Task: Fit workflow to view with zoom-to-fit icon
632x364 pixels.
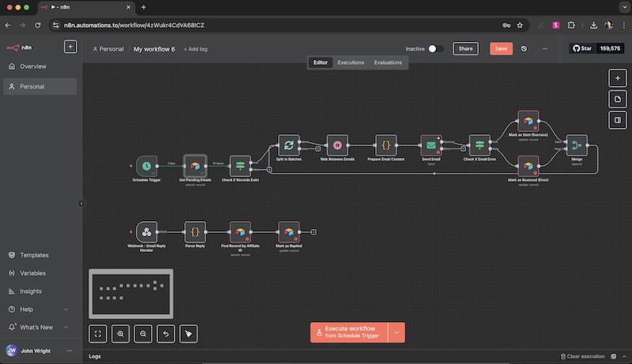Action: (98, 334)
